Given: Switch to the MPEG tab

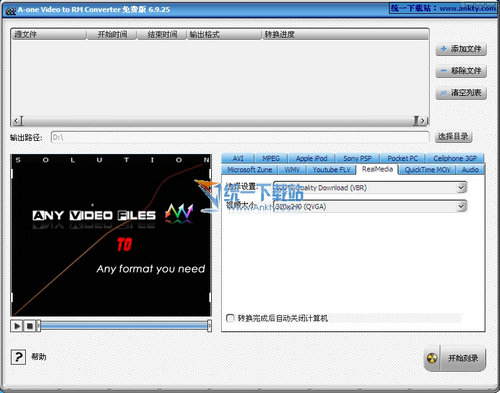Looking at the screenshot, I should (x=271, y=158).
